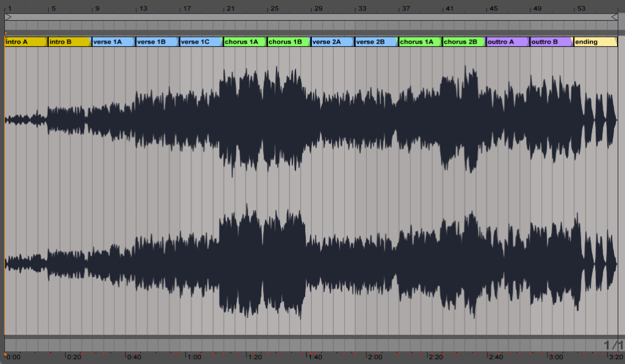This screenshot has width=625, height=364.
Task: Select the 'verse 2B' locator marker
Action: [x=377, y=42]
